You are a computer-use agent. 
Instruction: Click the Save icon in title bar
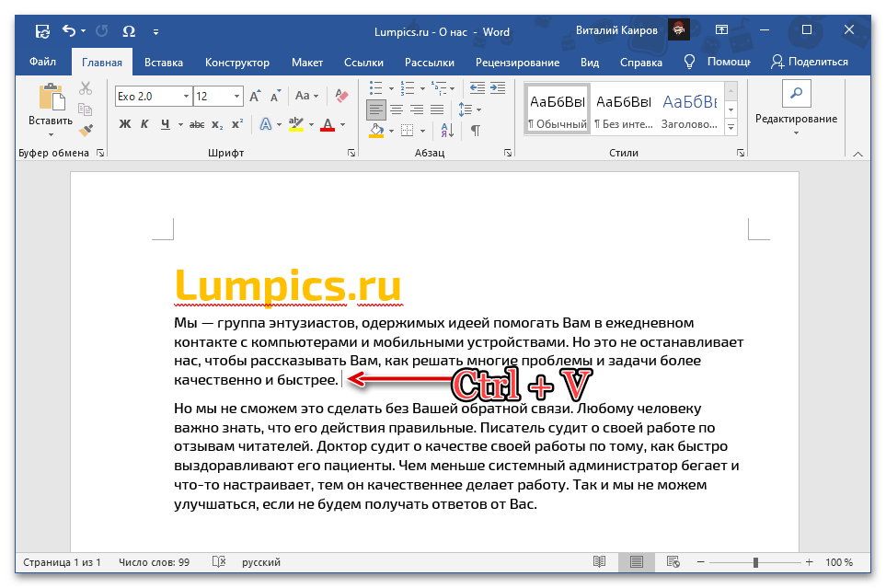coord(42,31)
